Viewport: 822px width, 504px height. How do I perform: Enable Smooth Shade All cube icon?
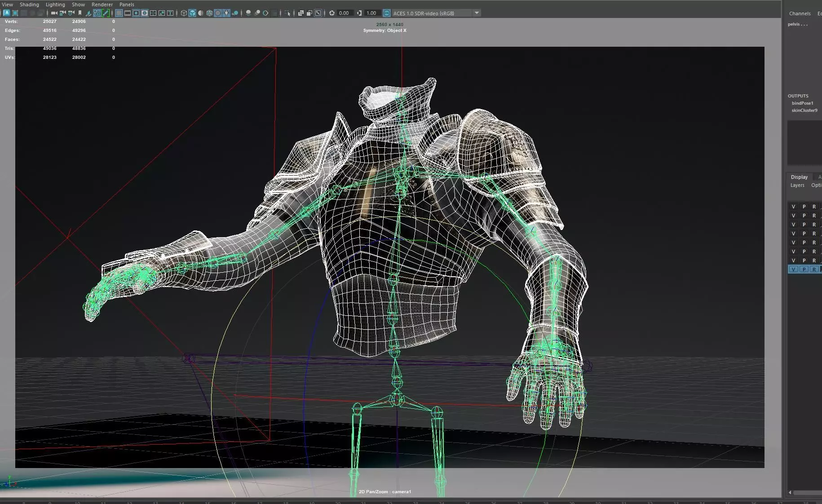[x=192, y=13]
